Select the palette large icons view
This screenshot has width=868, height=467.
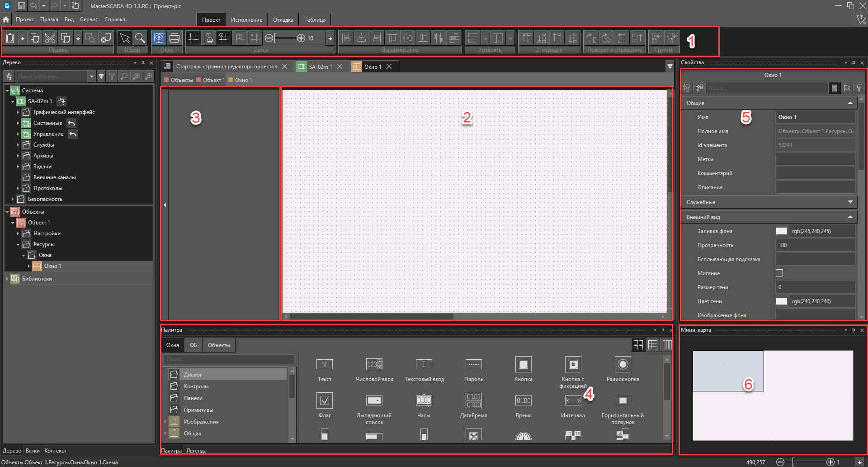coord(638,345)
